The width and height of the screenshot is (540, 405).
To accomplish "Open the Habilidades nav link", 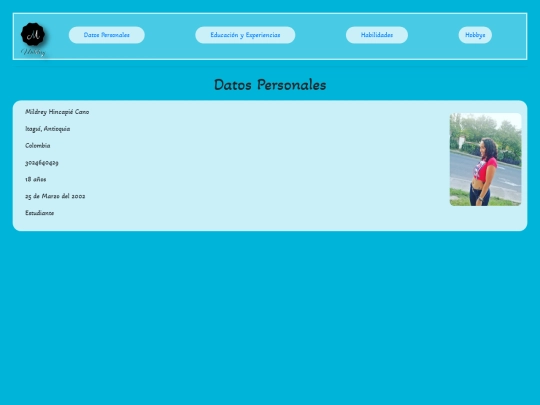I will [377, 35].
